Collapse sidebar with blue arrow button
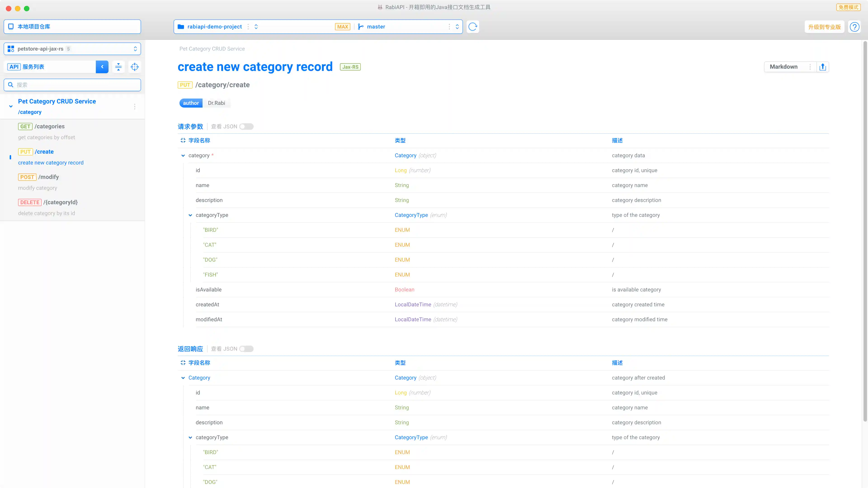 coord(102,67)
